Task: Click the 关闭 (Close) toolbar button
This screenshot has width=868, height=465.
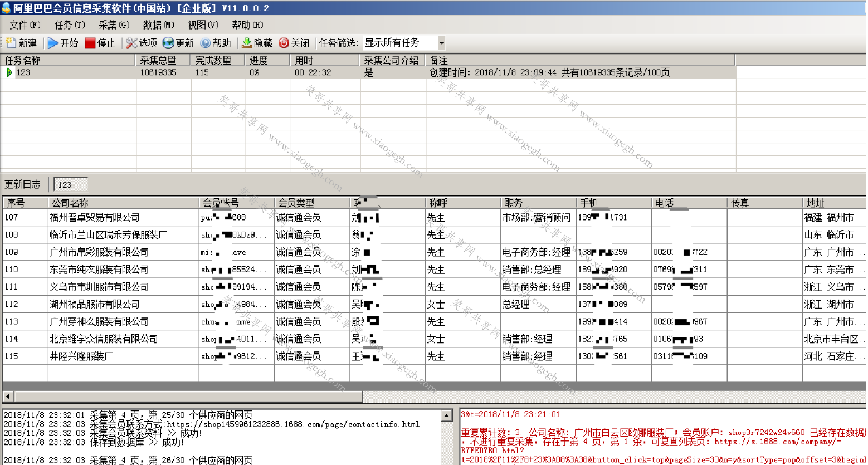Action: 294,43
